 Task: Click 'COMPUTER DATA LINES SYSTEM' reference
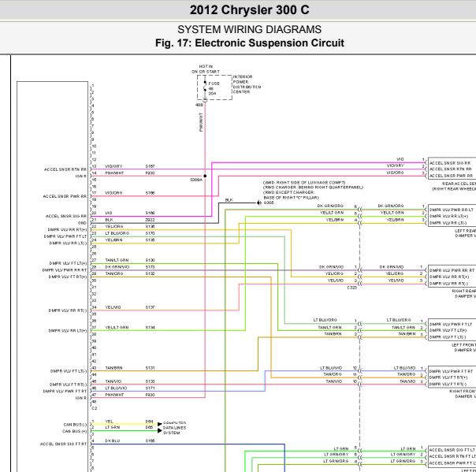coord(174,428)
